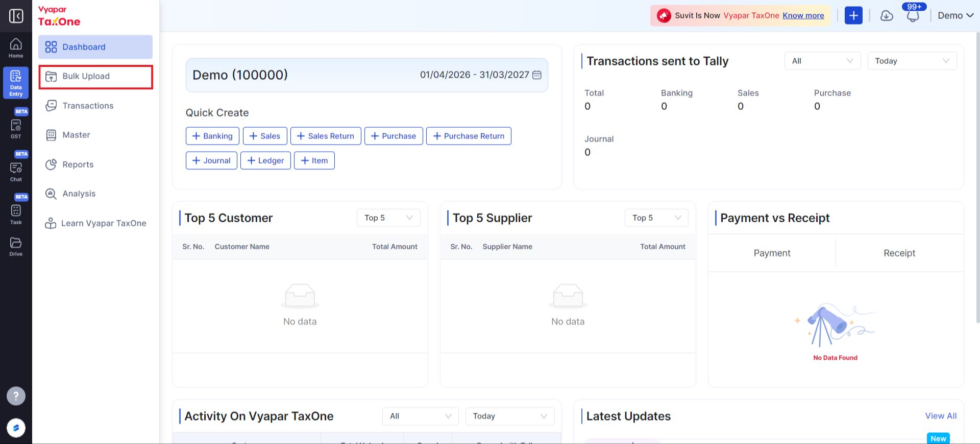The height and width of the screenshot is (444, 980).
Task: Collapse the sidebar using the top-left toggle icon
Action: coord(16,16)
